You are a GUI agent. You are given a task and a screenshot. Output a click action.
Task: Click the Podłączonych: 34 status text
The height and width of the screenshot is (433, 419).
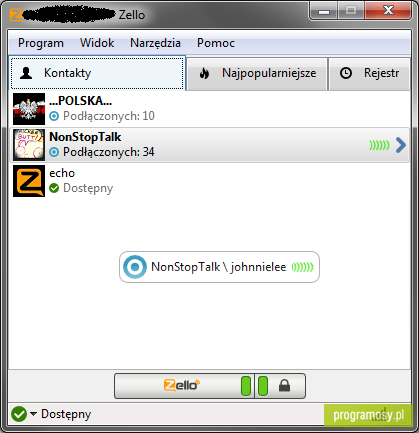(x=109, y=152)
